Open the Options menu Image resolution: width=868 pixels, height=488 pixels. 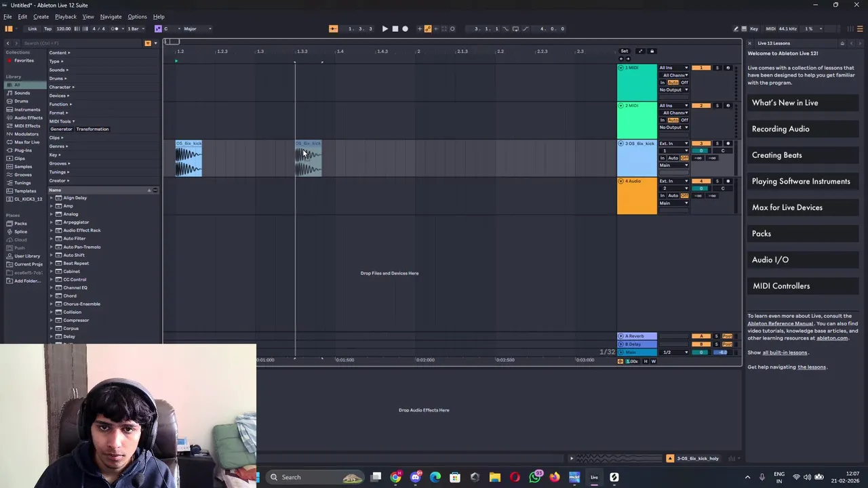click(137, 16)
